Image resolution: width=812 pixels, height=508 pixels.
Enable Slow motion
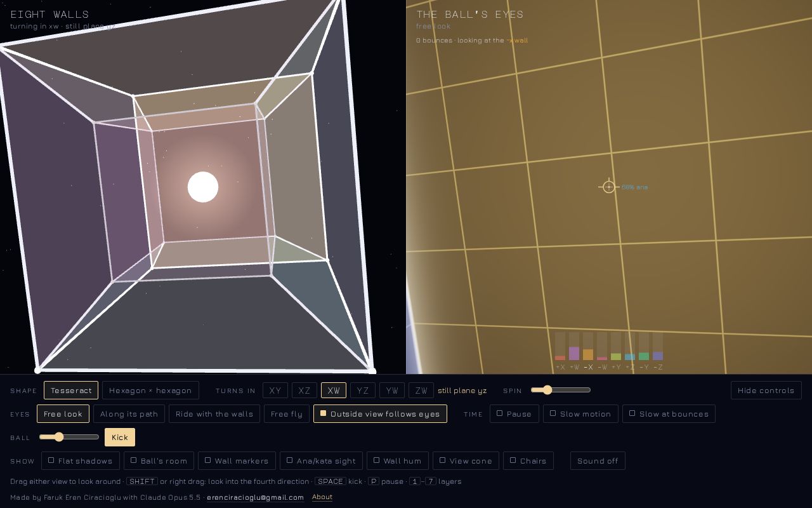pyautogui.click(x=580, y=413)
